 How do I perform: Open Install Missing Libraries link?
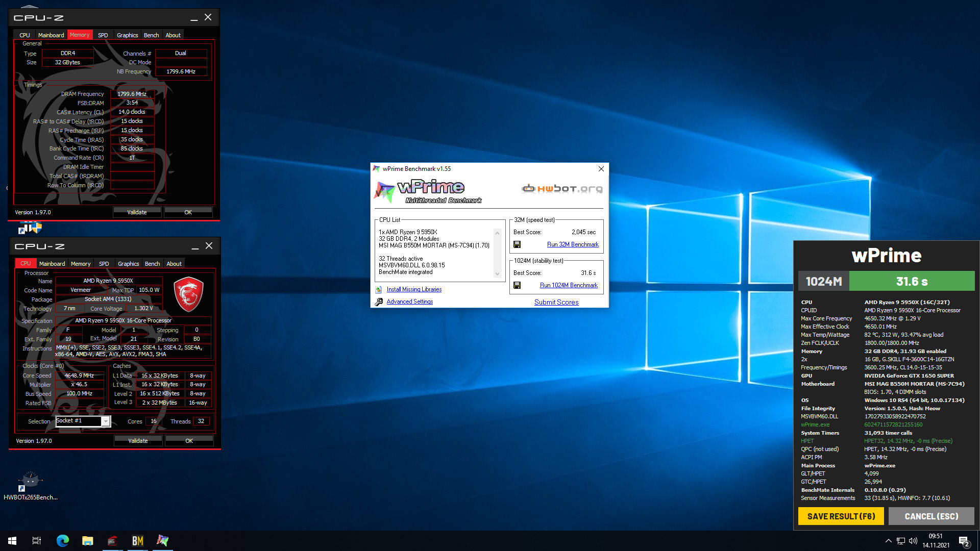tap(414, 290)
